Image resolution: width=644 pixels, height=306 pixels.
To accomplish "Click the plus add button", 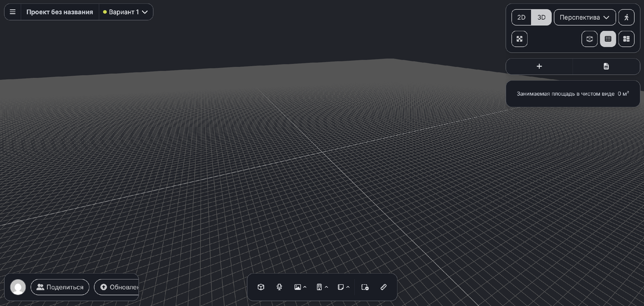I will 539,66.
